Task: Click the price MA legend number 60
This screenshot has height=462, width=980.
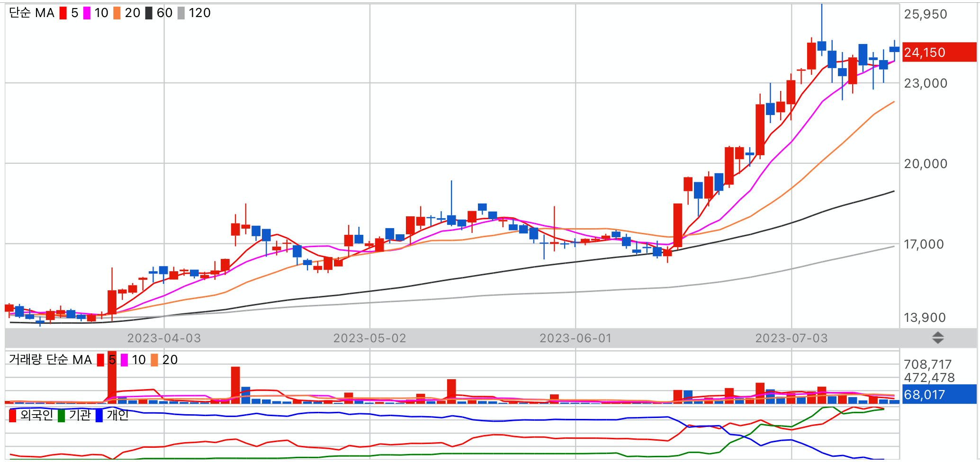Action: point(164,13)
